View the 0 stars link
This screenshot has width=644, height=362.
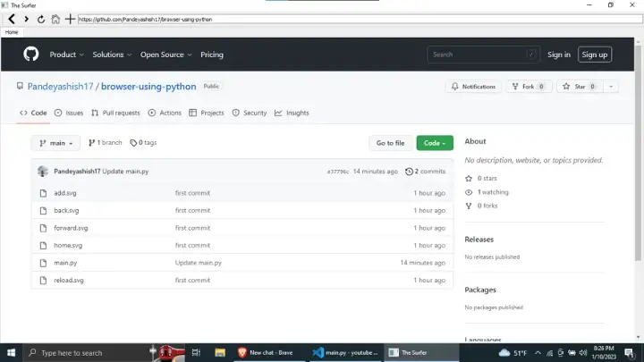481,178
